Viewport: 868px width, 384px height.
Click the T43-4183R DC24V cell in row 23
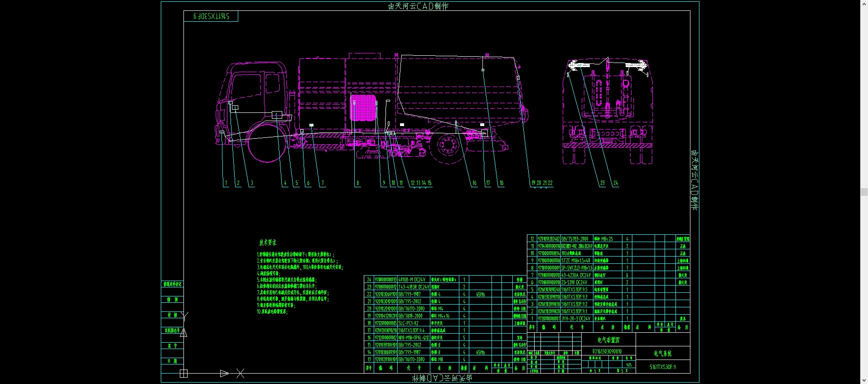point(414,287)
